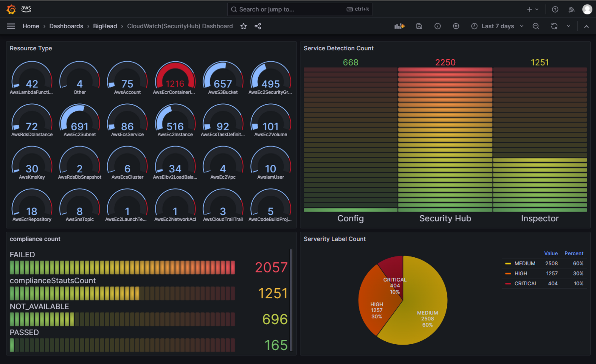Viewport: 596px width, 364px height.
Task: Expand the refresh interval dropdown
Action: [x=568, y=26]
